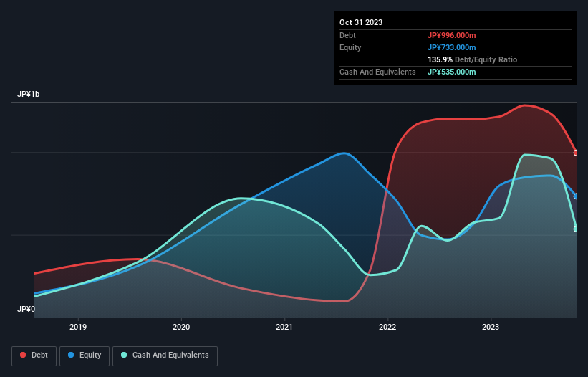Click the teal Cash legend dot
Image resolution: width=588 pixels, height=377 pixels.
[124, 355]
